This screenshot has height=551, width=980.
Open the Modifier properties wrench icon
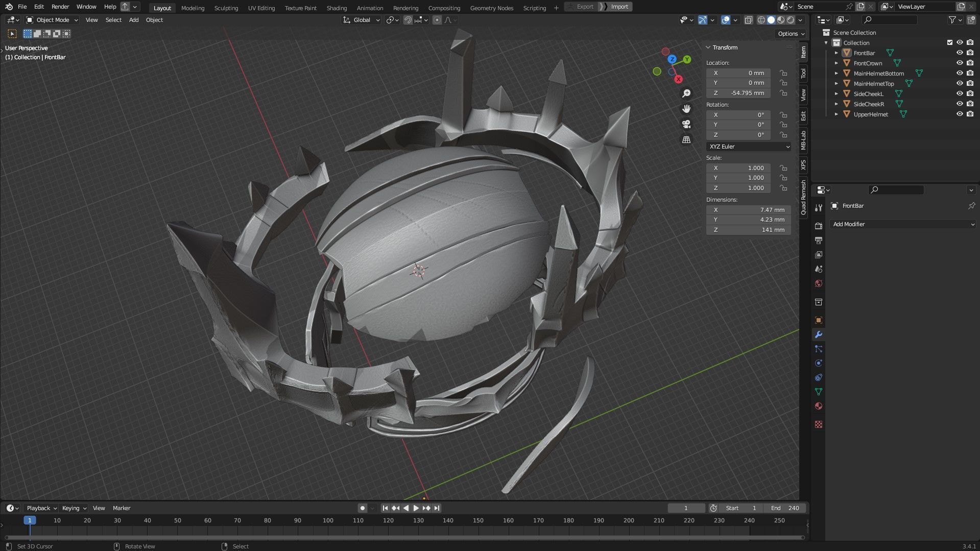click(819, 334)
